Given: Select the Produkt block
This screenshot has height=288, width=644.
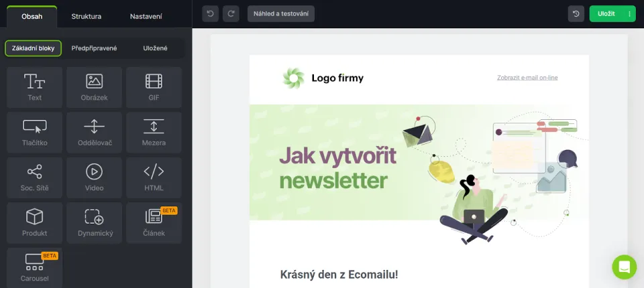Looking at the screenshot, I should [34, 223].
